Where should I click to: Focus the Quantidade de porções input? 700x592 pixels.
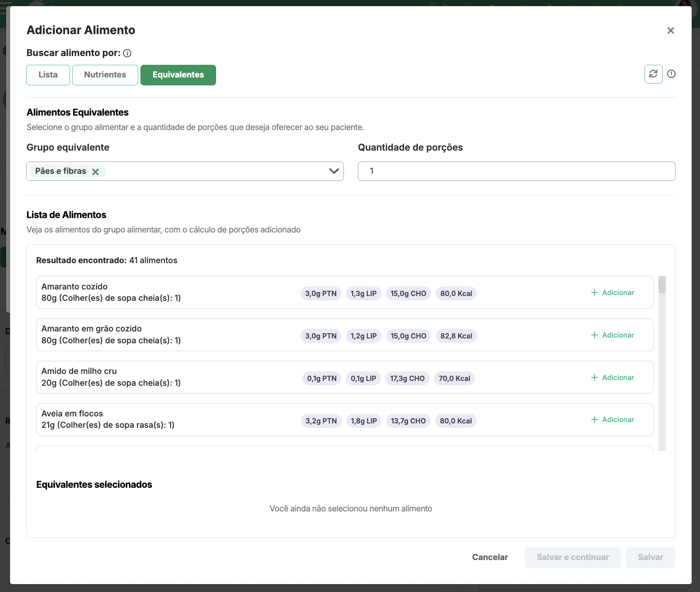point(516,171)
